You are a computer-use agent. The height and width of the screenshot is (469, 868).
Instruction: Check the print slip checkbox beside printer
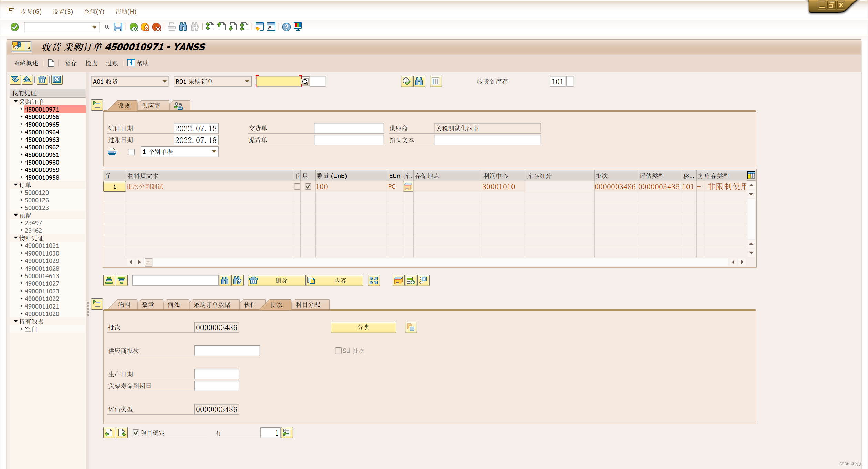[131, 152]
